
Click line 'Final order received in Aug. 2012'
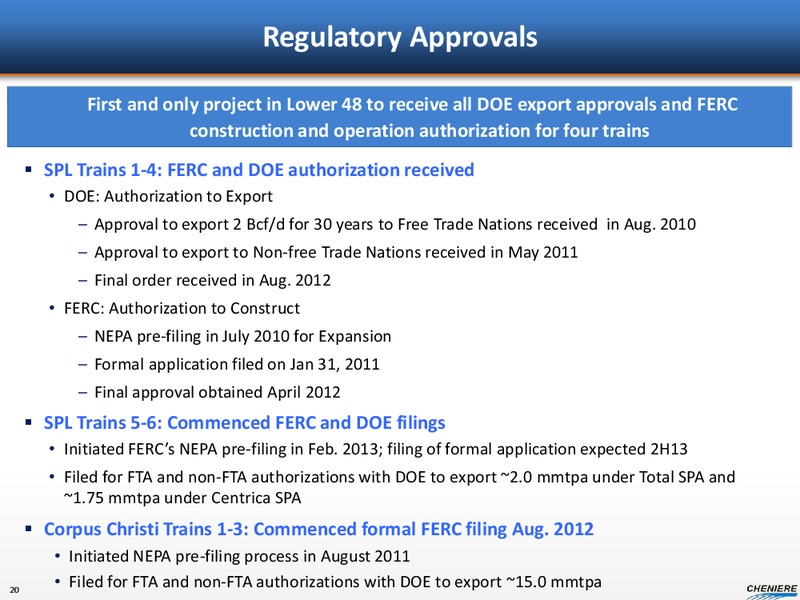[212, 281]
